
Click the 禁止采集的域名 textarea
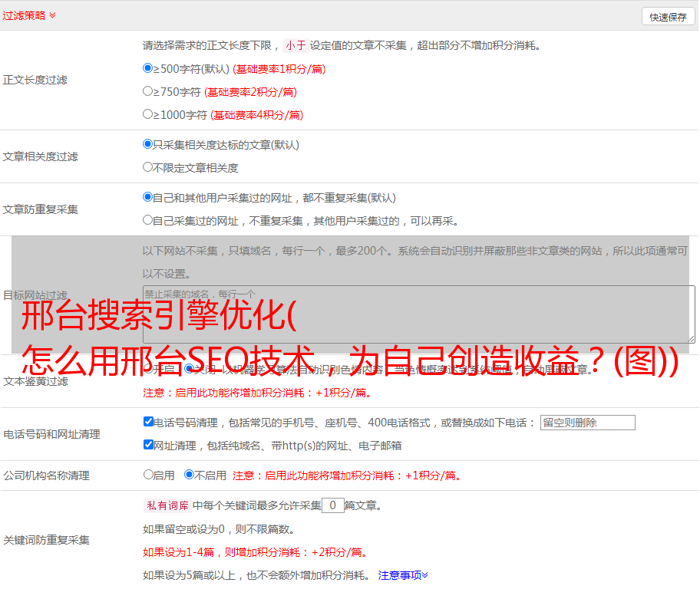tap(418, 314)
